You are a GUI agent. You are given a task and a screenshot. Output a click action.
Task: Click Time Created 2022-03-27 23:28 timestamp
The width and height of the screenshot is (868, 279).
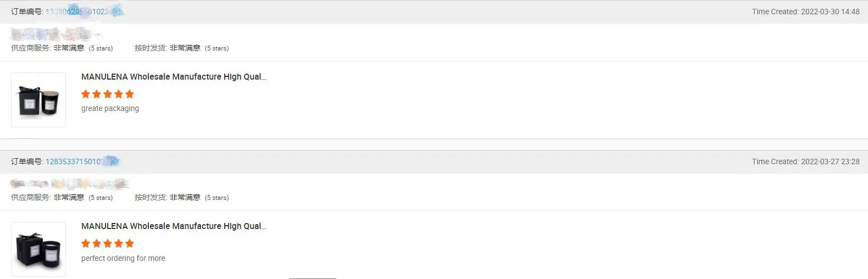(x=805, y=161)
